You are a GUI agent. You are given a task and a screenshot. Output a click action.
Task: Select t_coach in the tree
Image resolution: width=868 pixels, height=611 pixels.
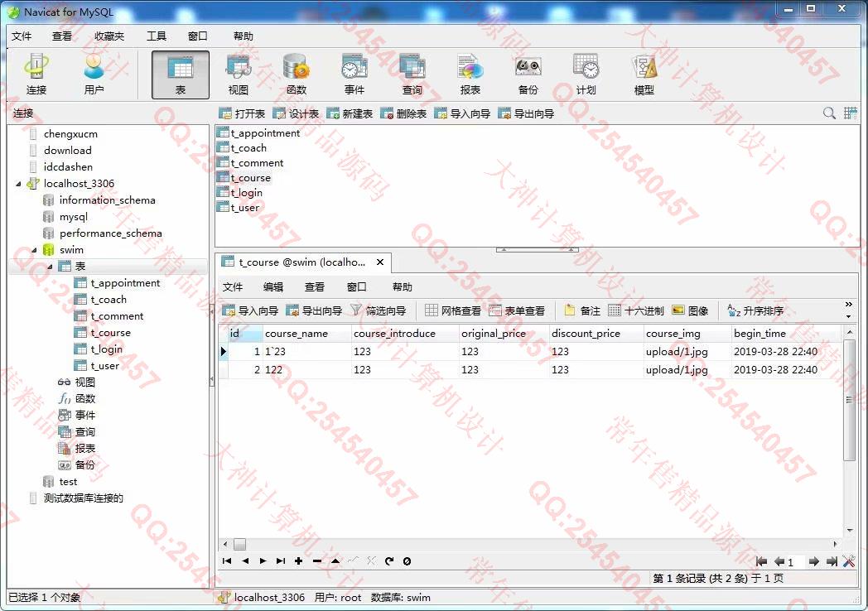tap(108, 300)
